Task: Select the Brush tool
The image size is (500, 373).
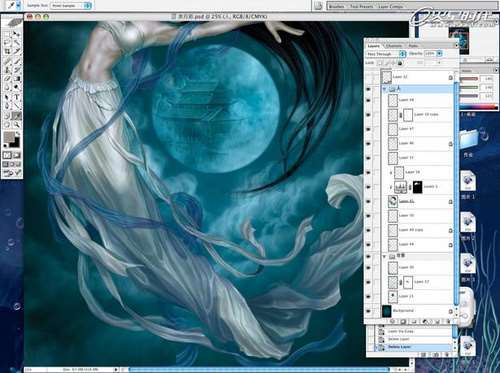Action: [x=16, y=61]
